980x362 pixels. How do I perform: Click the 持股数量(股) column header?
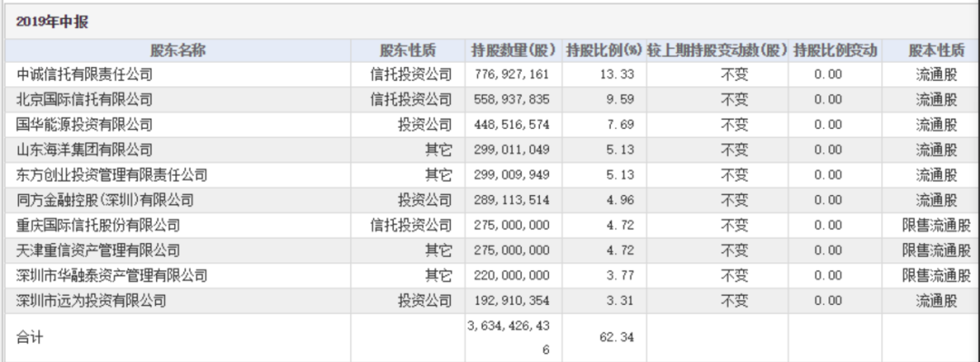(x=513, y=51)
